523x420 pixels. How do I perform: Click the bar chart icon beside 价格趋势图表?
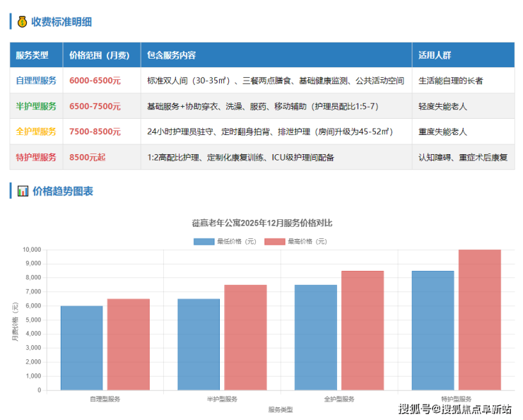click(x=22, y=191)
